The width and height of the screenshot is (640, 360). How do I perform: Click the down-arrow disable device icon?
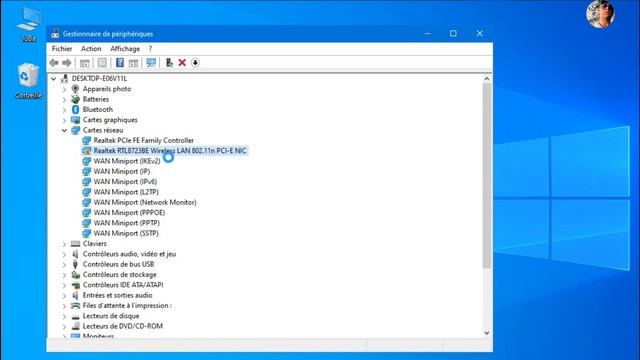pyautogui.click(x=195, y=63)
